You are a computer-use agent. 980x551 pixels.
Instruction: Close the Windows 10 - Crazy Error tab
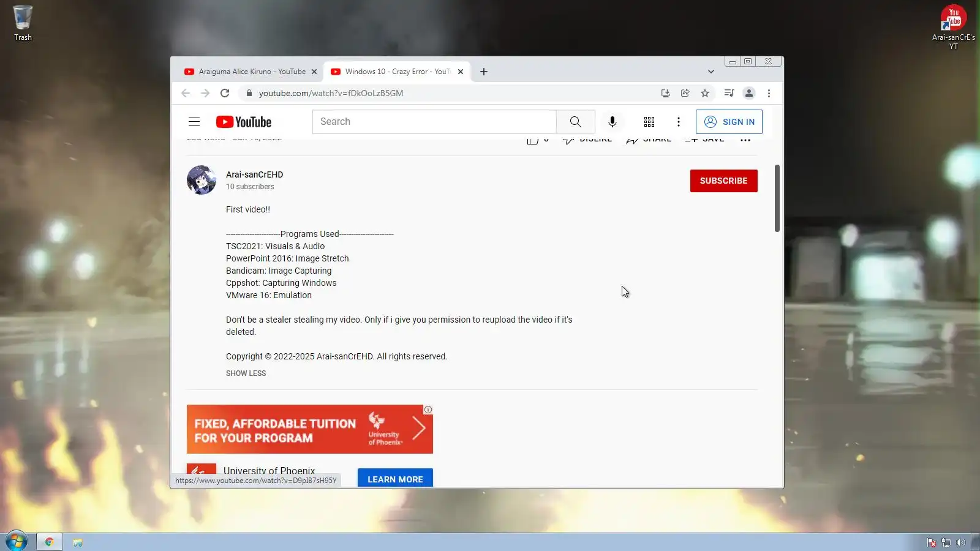click(461, 72)
